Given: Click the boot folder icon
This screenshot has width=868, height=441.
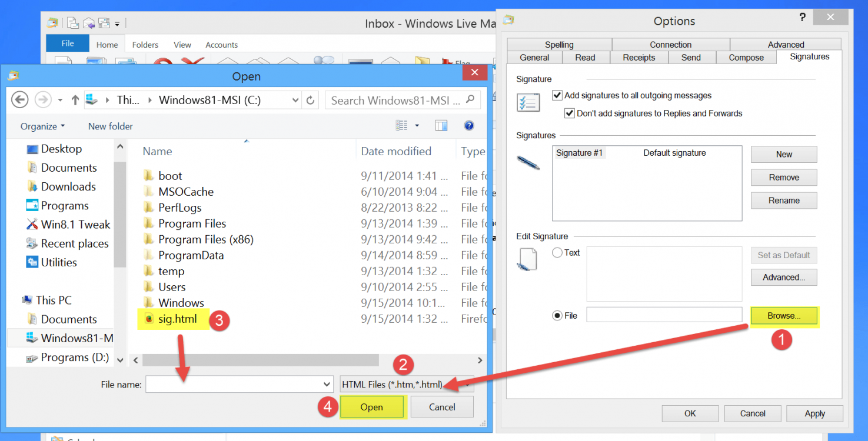Looking at the screenshot, I should 148,176.
